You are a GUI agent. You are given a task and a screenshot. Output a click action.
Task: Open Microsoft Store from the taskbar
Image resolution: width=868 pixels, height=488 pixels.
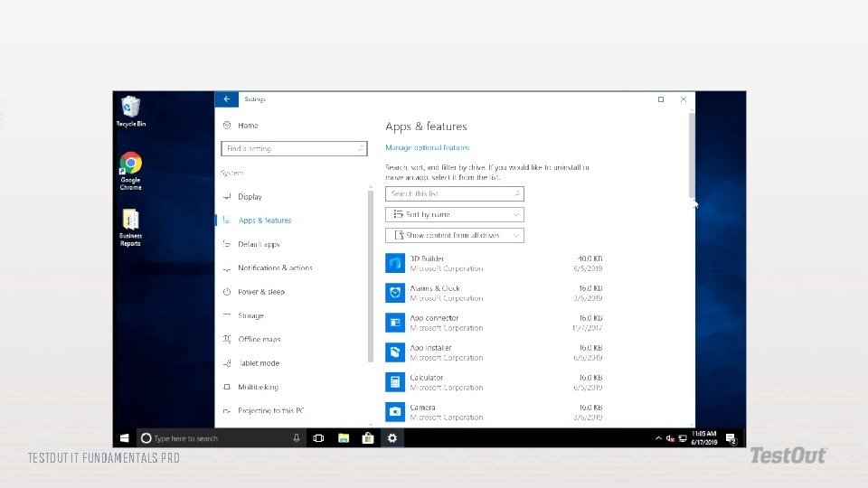point(368,438)
